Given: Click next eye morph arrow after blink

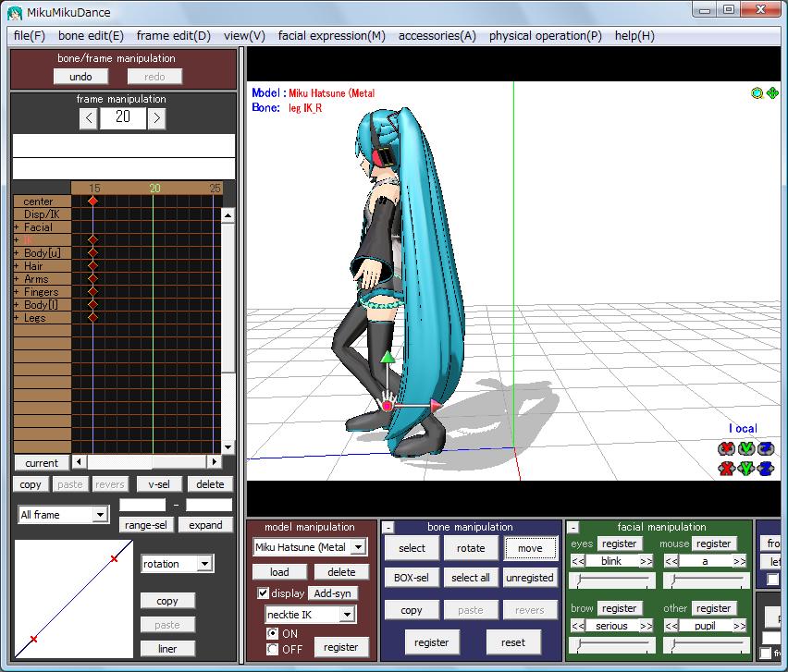Looking at the screenshot, I should click(x=646, y=561).
